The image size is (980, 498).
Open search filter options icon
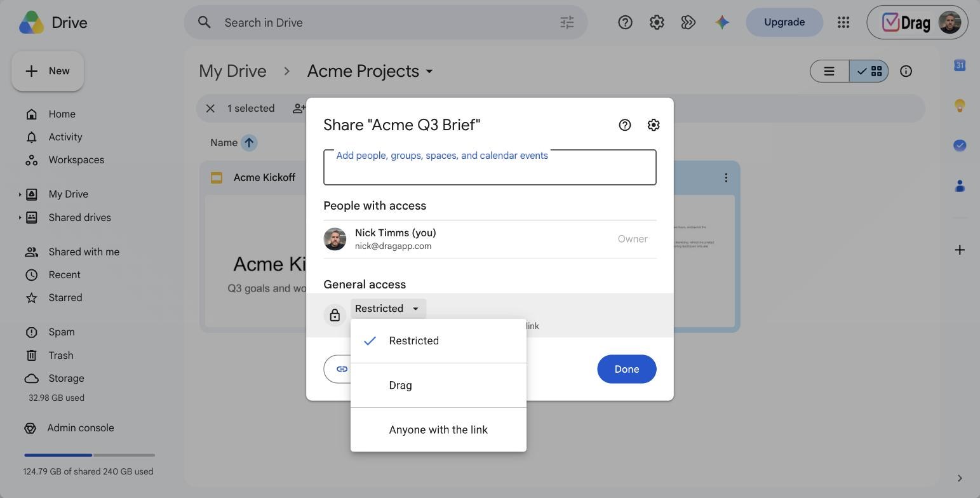(x=567, y=22)
